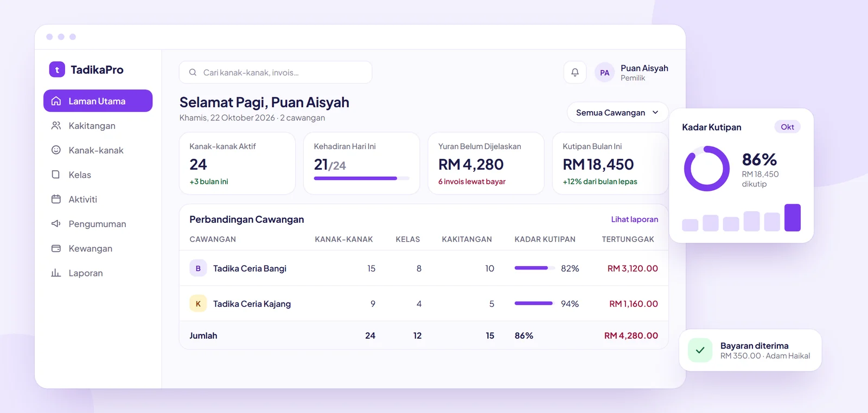Click the Laporan bar chart icon
868x413 pixels.
click(x=56, y=273)
